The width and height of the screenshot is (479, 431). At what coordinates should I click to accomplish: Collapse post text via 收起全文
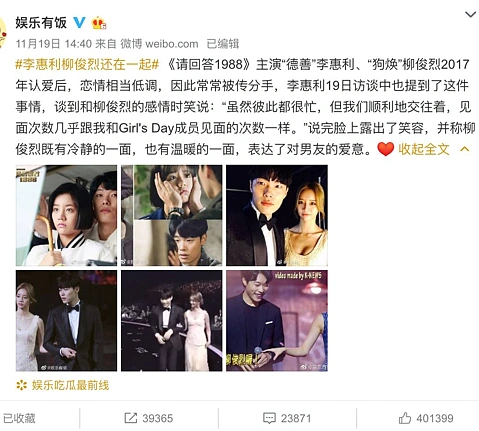click(x=424, y=149)
